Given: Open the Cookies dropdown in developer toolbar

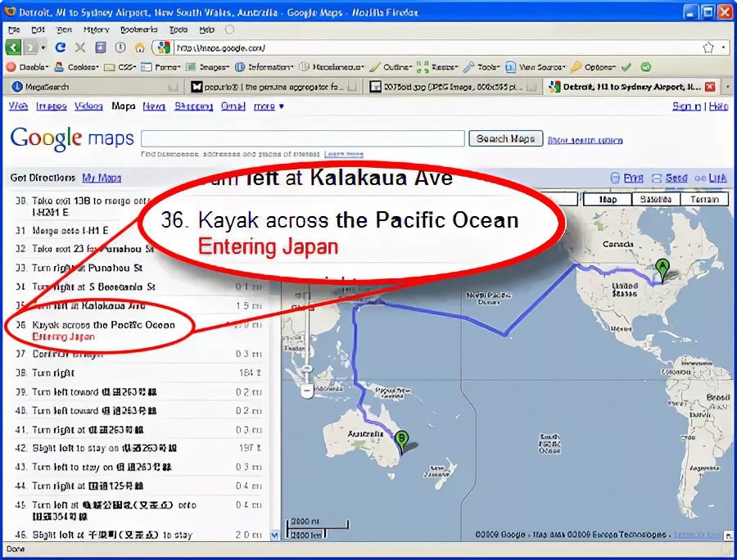Looking at the screenshot, I should coord(77,67).
